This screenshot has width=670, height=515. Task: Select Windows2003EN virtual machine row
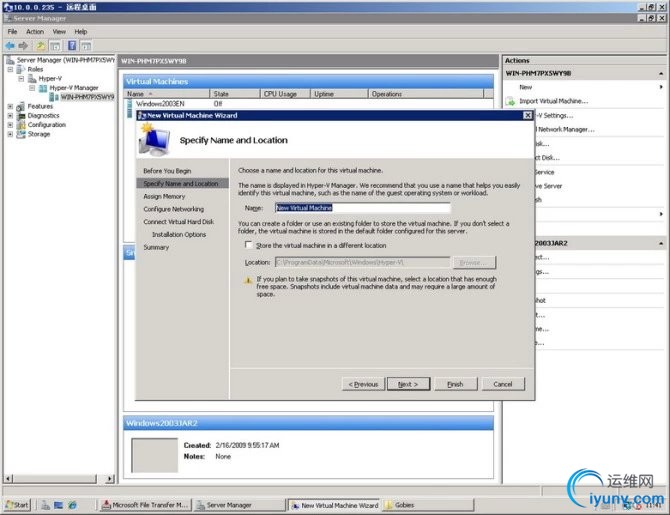click(x=310, y=104)
